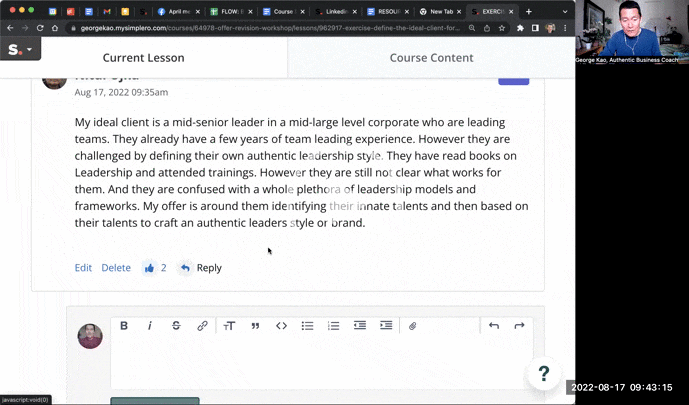Screen dimensions: 689x405
Task: Increase indent level in the editor
Action: (386, 325)
